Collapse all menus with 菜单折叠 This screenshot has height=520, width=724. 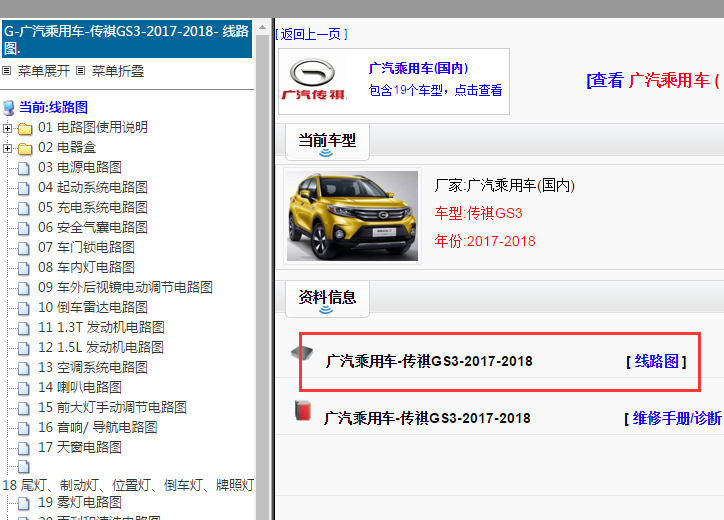[x=118, y=71]
